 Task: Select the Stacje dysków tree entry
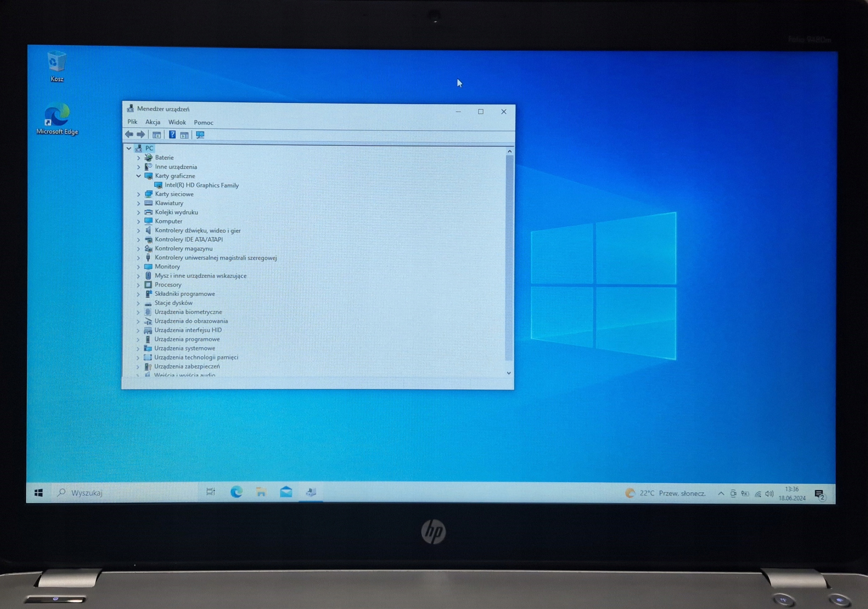pos(174,303)
